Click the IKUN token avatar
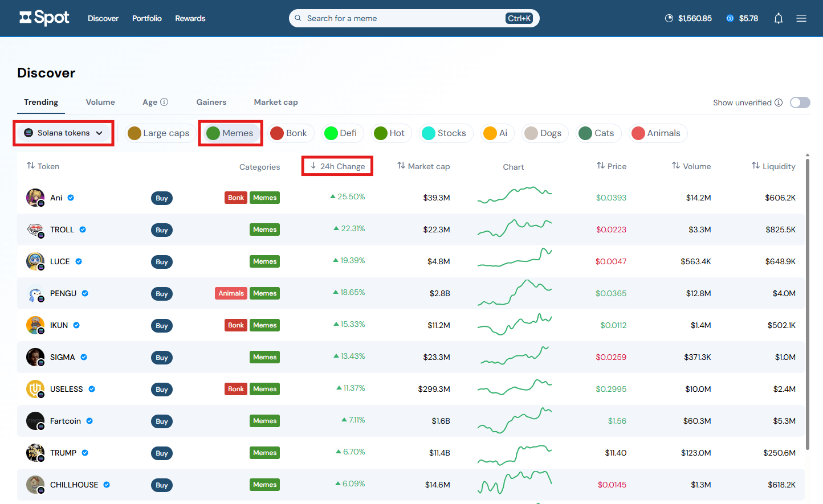Image resolution: width=823 pixels, height=504 pixels. pos(35,325)
